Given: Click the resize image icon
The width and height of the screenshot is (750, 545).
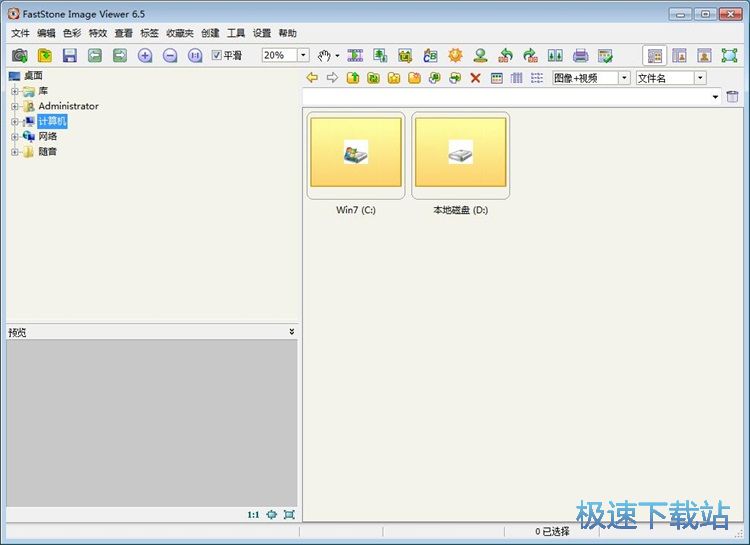Looking at the screenshot, I should 380,56.
